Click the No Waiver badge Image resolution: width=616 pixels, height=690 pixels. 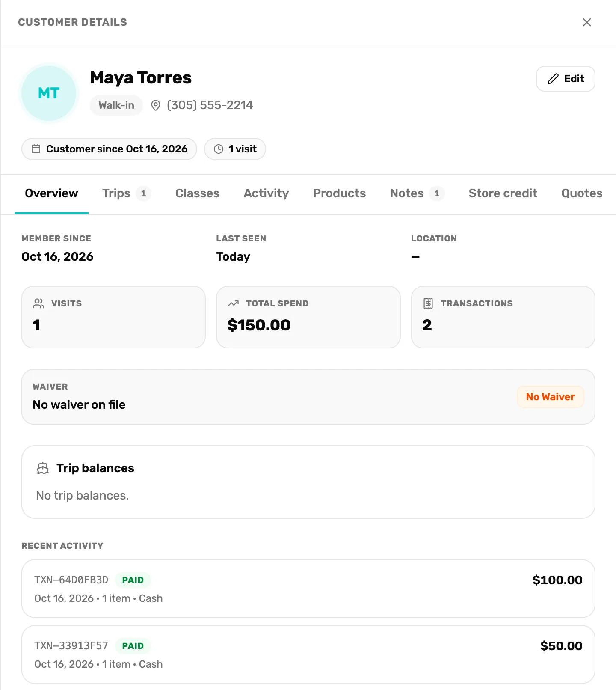(x=550, y=397)
